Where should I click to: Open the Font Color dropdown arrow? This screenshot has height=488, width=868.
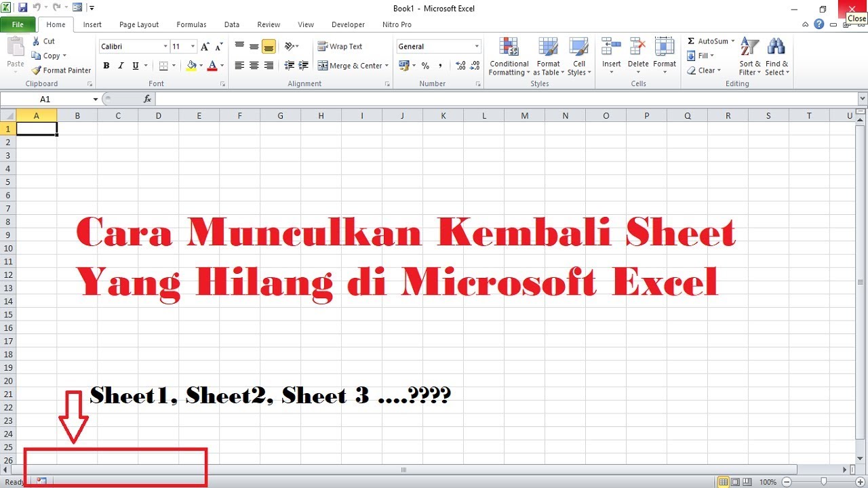(222, 66)
